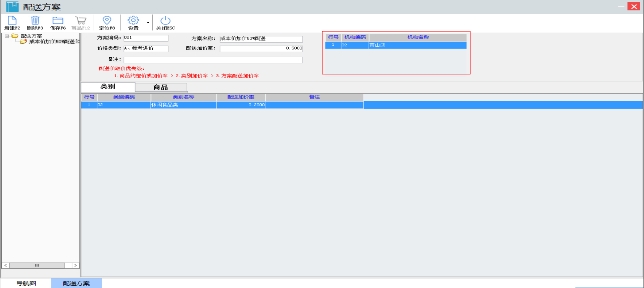Click the 配送加价率 input field
644x288 pixels.
click(x=261, y=49)
